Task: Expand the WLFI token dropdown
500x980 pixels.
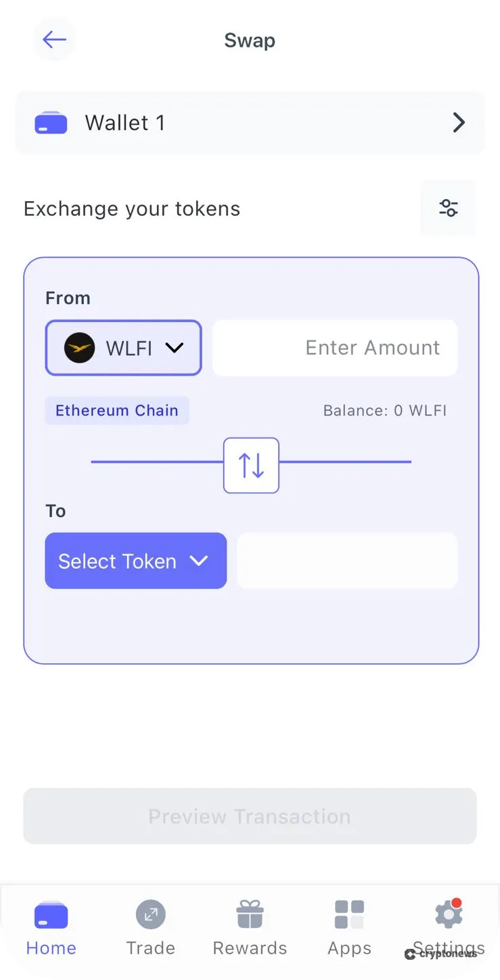Action: (174, 348)
